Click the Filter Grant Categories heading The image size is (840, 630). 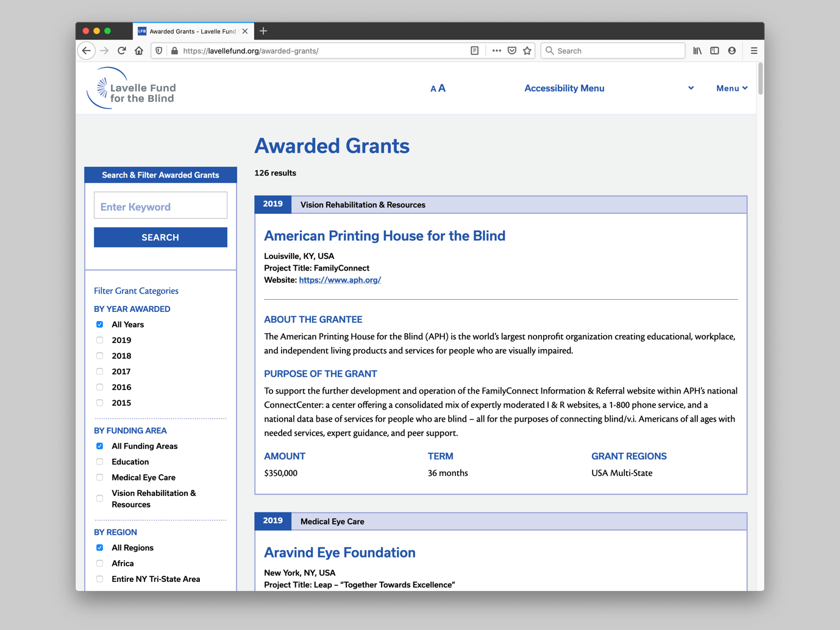[x=136, y=291]
